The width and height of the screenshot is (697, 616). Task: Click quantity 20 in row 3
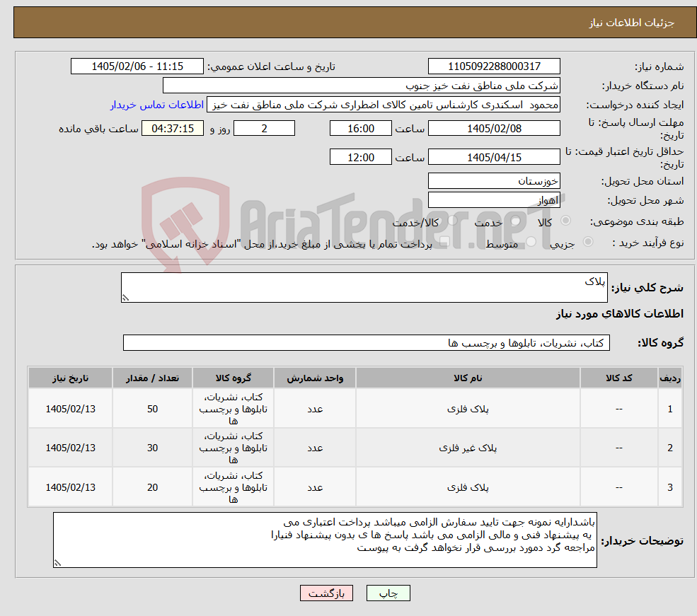point(152,488)
